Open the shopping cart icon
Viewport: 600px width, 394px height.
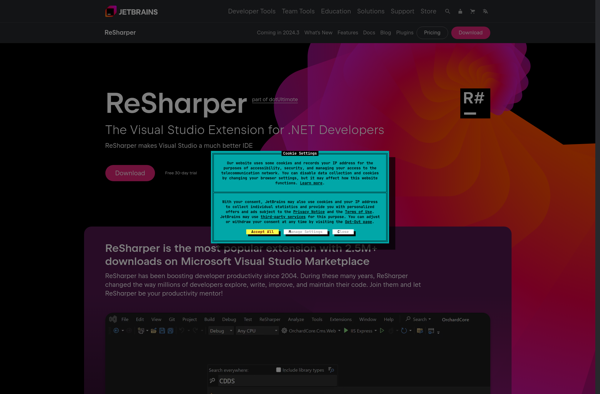click(473, 11)
